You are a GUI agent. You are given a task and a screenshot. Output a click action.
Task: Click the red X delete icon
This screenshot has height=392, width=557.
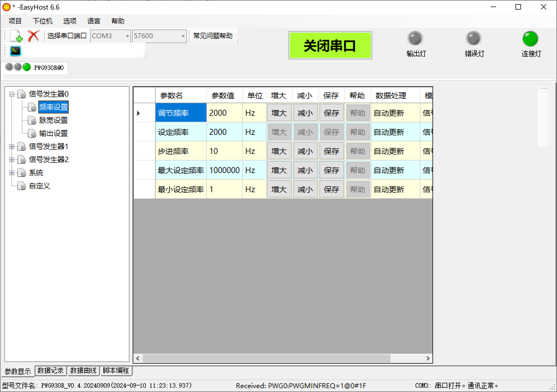click(34, 36)
